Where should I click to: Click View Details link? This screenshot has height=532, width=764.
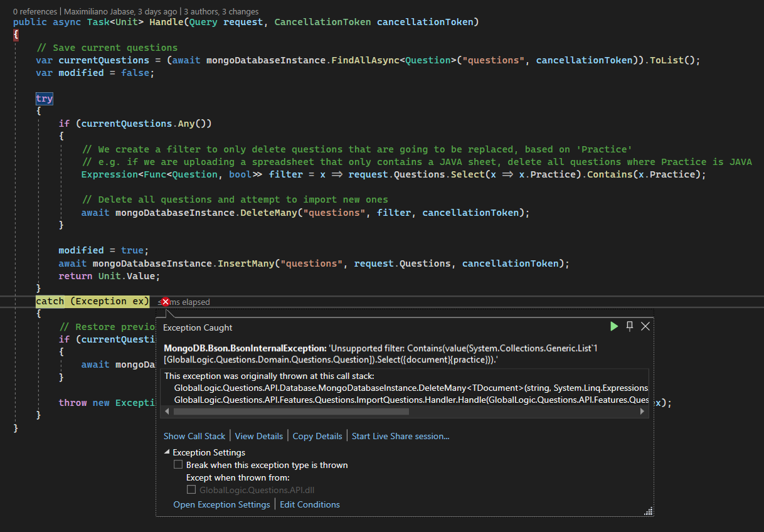point(259,436)
